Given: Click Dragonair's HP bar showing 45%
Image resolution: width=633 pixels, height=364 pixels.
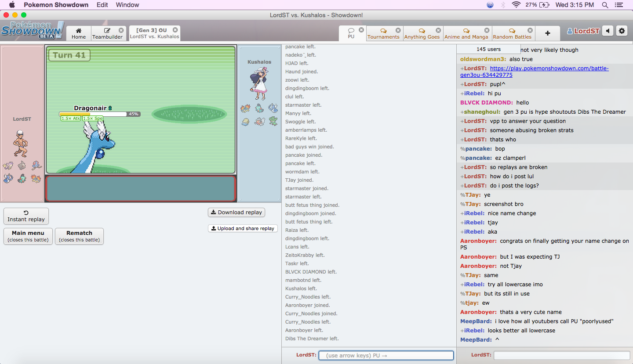Looking at the screenshot, I should coord(100,114).
